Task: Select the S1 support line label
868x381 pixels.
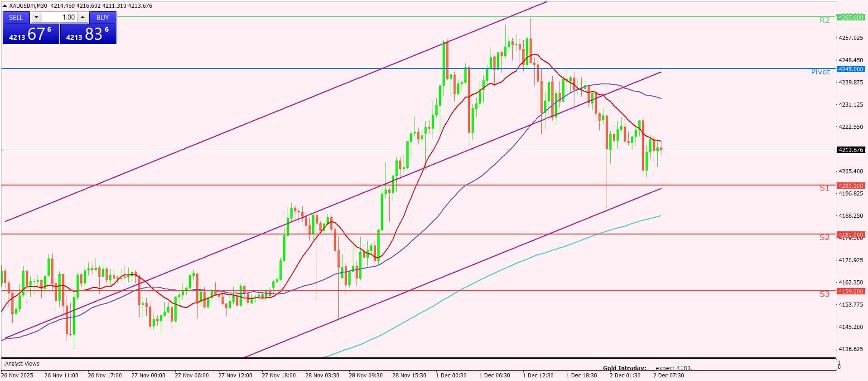Action: (825, 188)
